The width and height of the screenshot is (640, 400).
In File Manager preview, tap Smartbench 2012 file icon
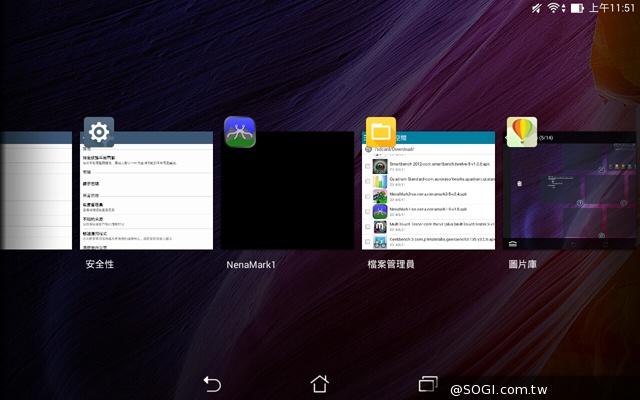380,167
